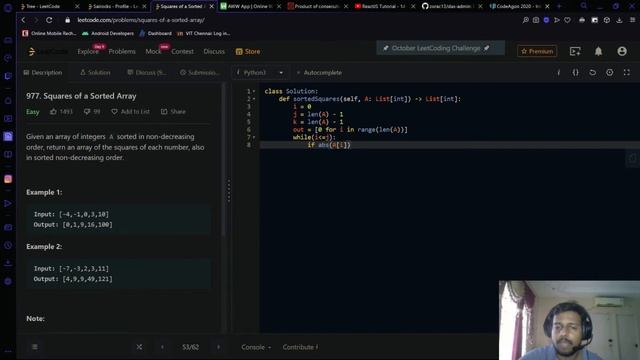Click the description panel scrollbar
The height and width of the screenshot is (360, 640).
pos(223,159)
